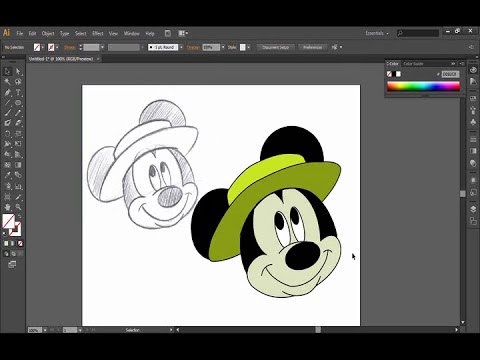The image size is (480, 360).
Task: Select the Eyedropper tool
Action: pos(8,175)
